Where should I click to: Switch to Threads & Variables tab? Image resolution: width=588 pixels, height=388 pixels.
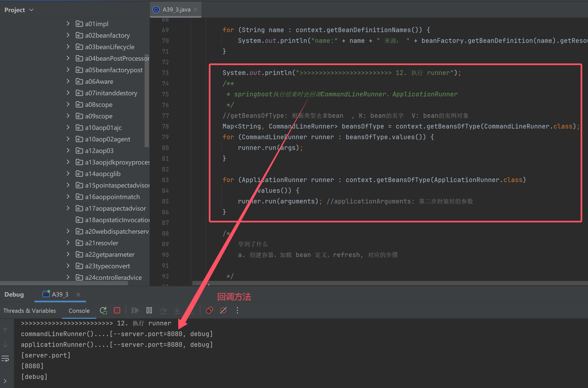click(29, 311)
